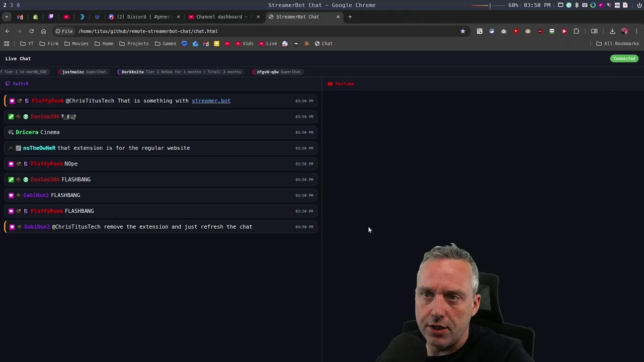Open the Twitch pinned tab
Viewport: 644px width, 362px height.
point(51,17)
